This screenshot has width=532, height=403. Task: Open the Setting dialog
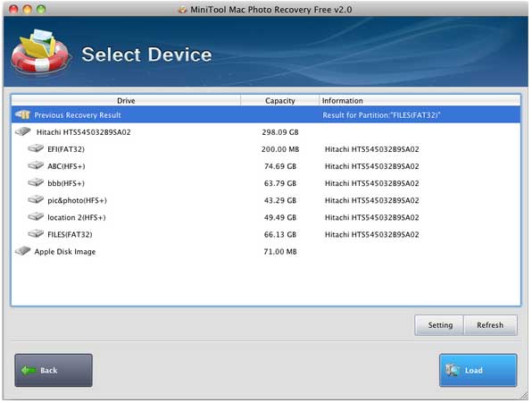click(439, 325)
